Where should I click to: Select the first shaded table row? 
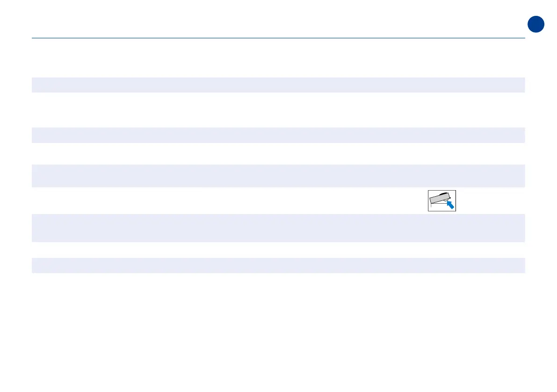[x=278, y=85]
